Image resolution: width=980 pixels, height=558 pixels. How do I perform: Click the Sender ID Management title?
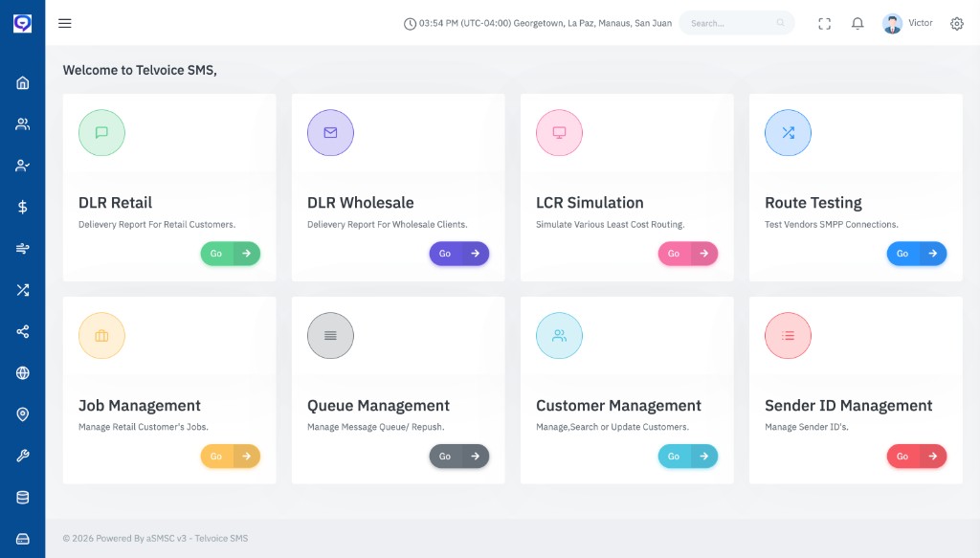[x=849, y=406]
